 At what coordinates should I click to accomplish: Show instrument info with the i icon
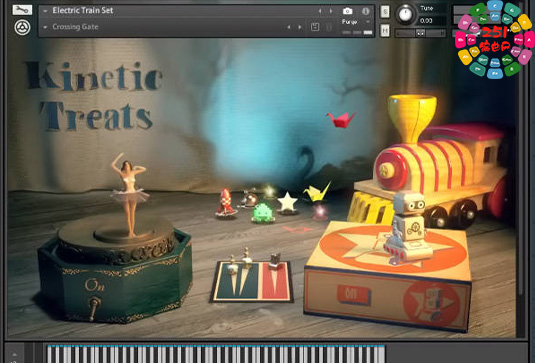click(365, 11)
